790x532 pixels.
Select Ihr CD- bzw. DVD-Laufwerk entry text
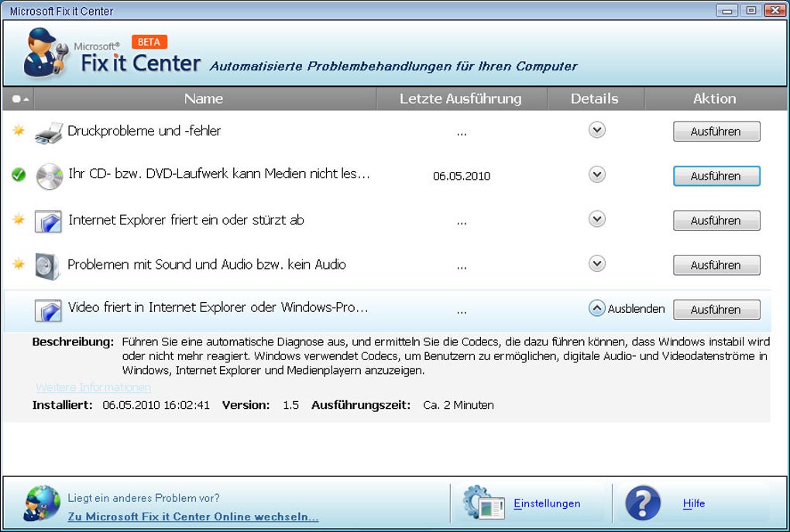219,173
